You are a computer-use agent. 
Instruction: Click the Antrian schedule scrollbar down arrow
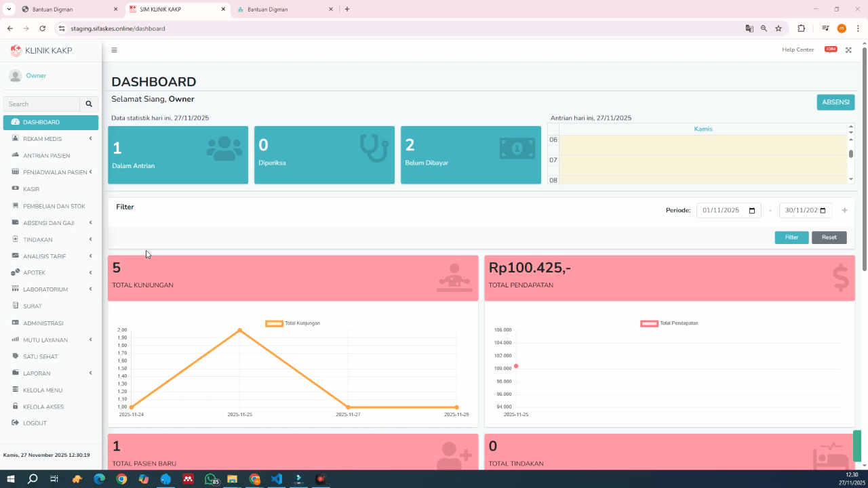click(x=851, y=180)
